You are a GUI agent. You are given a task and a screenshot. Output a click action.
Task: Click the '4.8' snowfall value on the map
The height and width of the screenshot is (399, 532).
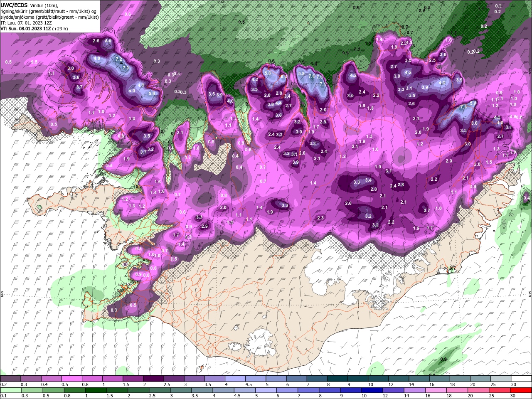point(97,59)
